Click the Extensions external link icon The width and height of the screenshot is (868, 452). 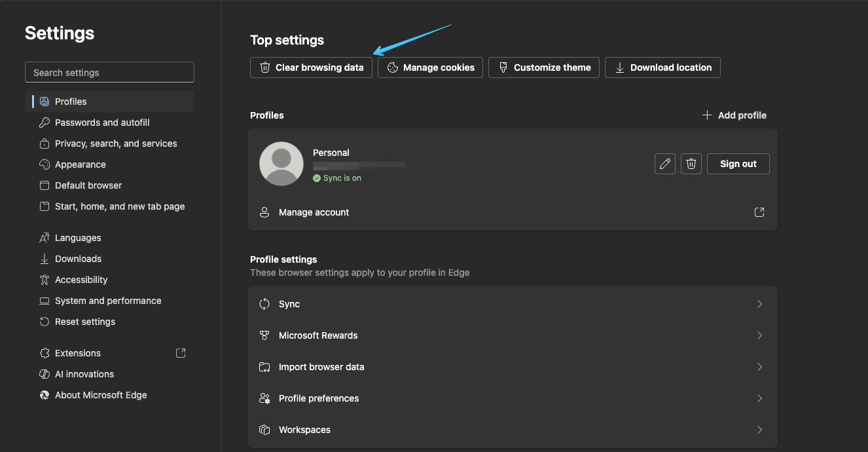point(181,353)
